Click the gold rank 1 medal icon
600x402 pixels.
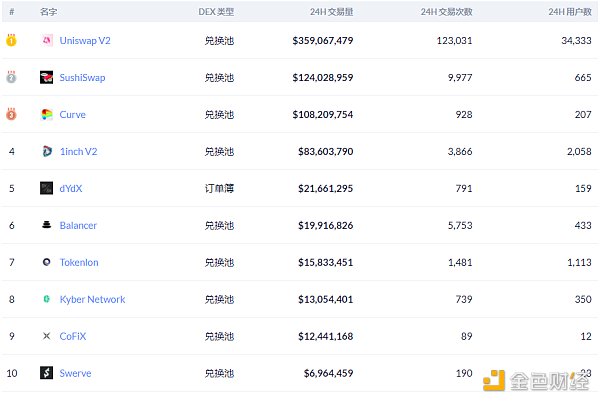[x=11, y=40]
